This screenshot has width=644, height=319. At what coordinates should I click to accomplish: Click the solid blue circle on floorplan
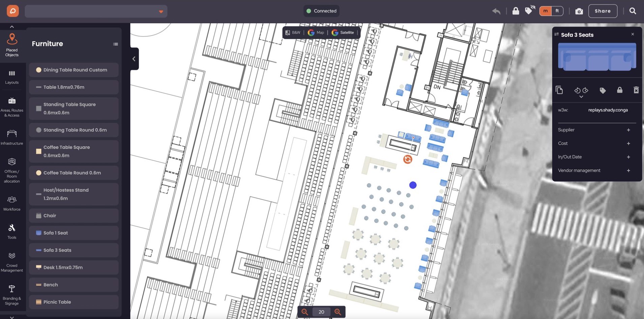(x=413, y=185)
